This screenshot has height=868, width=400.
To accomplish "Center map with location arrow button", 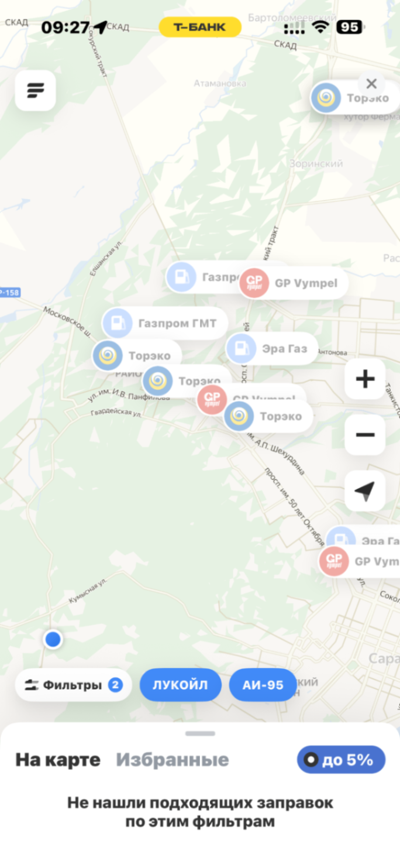I will (x=365, y=491).
